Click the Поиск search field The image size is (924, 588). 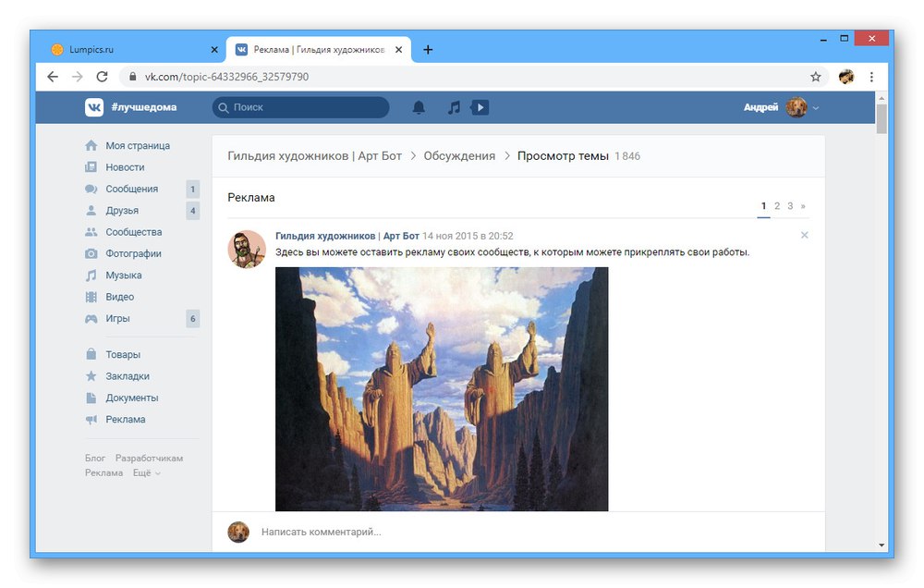(300, 107)
